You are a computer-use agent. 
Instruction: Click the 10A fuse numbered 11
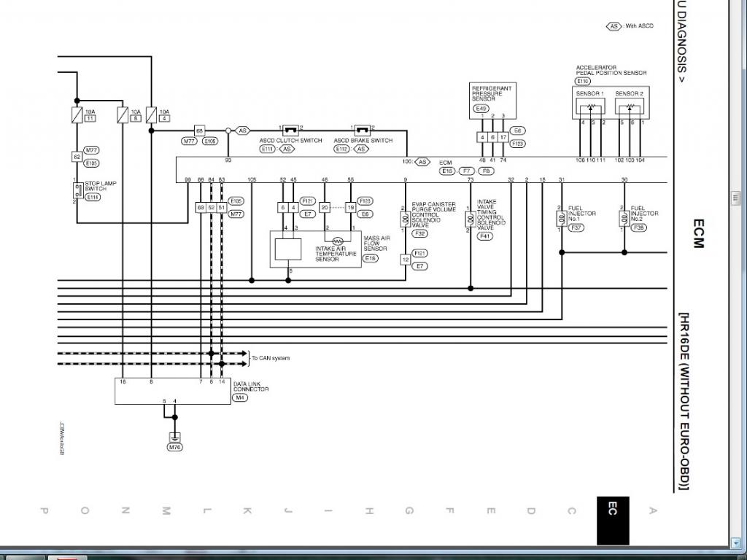click(77, 114)
